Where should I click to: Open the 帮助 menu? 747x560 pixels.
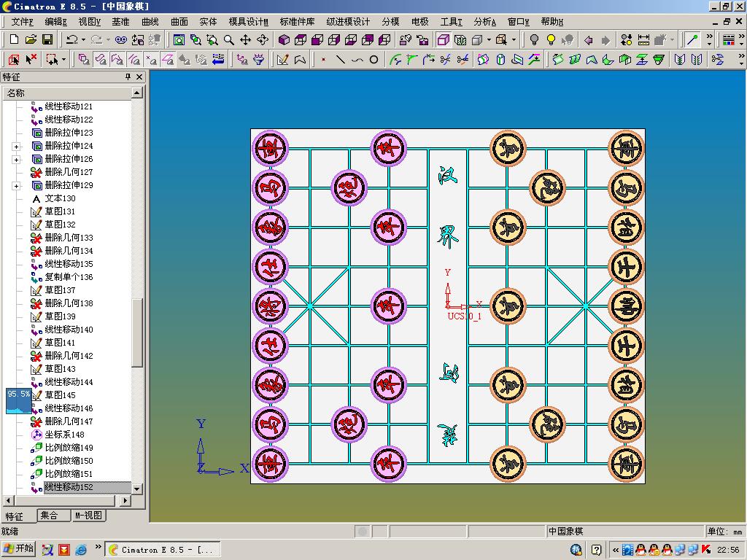552,22
